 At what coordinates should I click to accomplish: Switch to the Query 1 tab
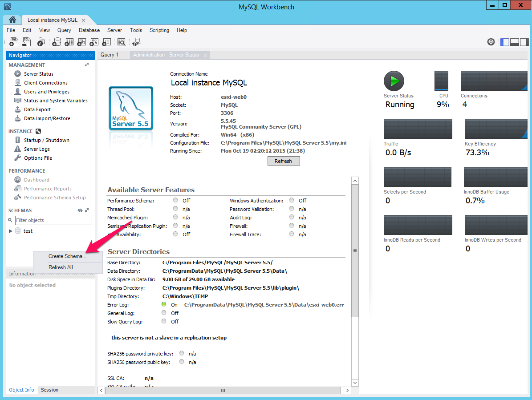click(x=110, y=55)
